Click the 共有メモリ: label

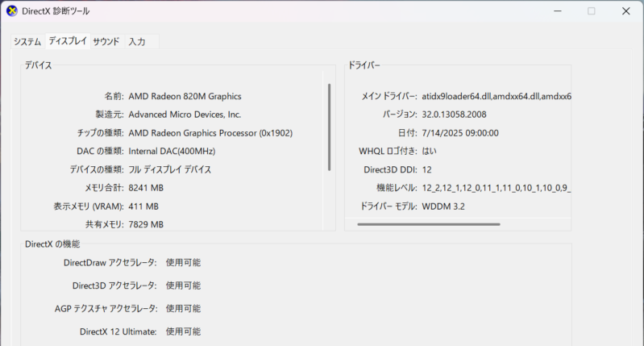coord(104,224)
